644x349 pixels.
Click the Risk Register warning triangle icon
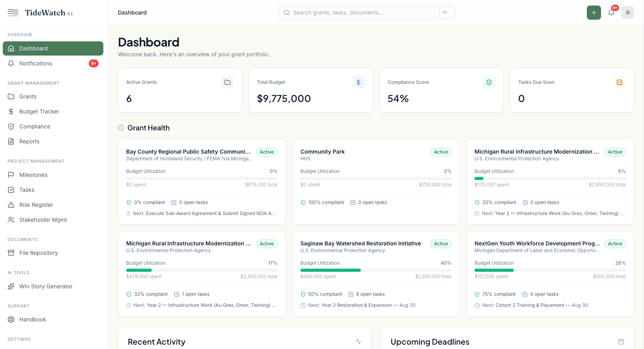click(x=11, y=205)
